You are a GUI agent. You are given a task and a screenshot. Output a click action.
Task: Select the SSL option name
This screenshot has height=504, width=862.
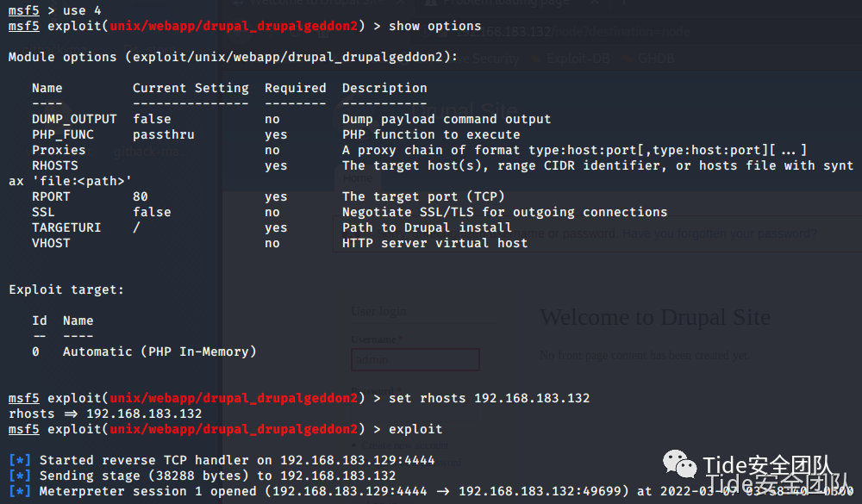point(43,212)
